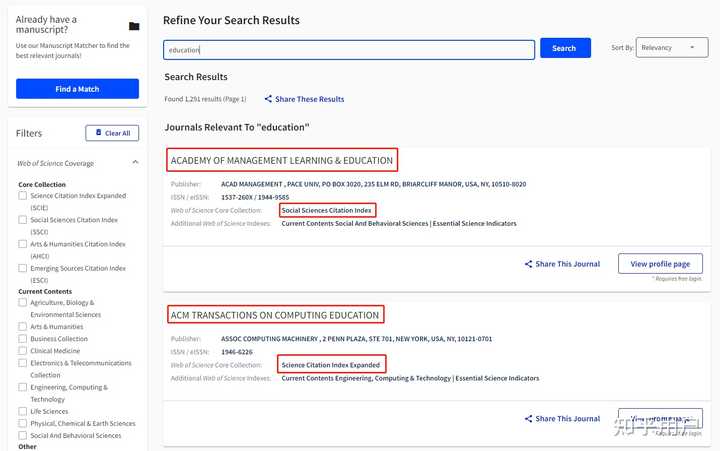Check Science Citation Index Expanded (SCIE) filter
Viewport: 720px width, 451px height.
click(22, 196)
